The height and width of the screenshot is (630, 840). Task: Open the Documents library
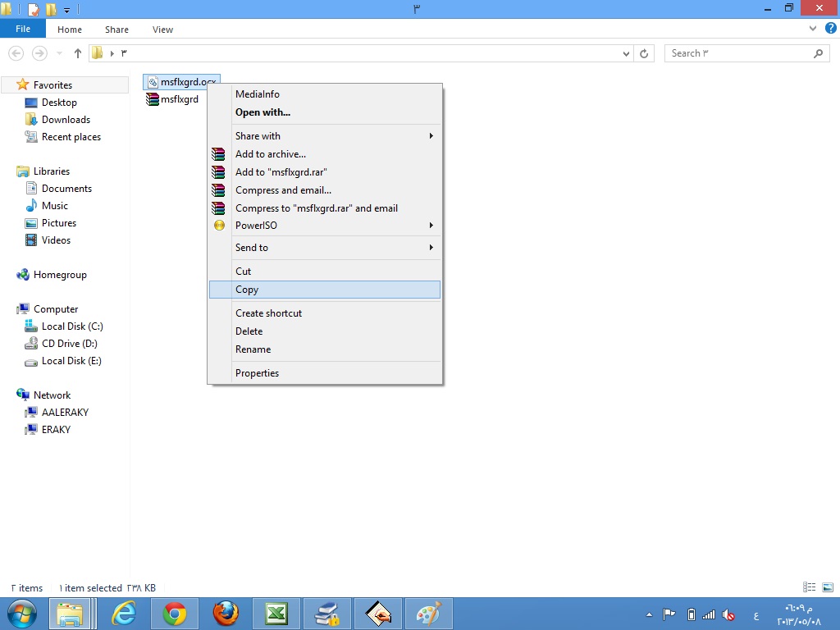click(x=66, y=189)
